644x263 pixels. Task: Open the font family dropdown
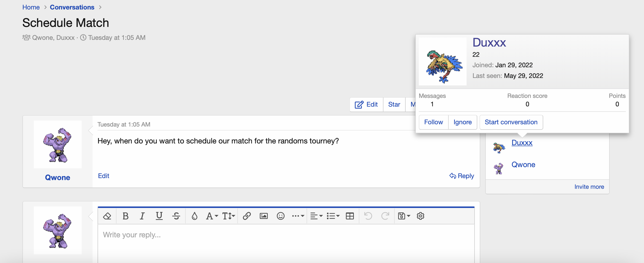click(212, 216)
